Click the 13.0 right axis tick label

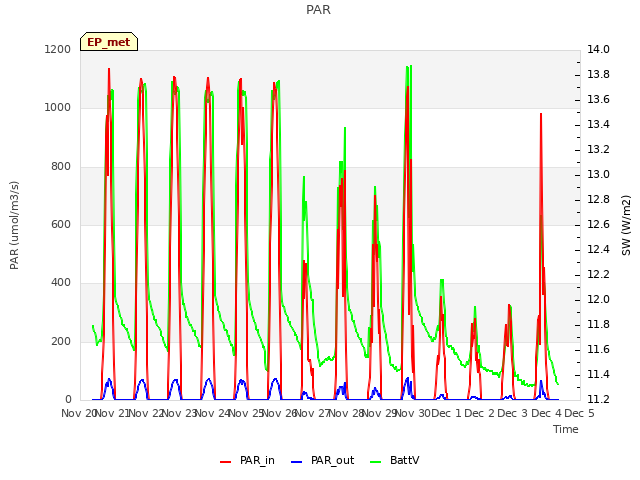598,174
